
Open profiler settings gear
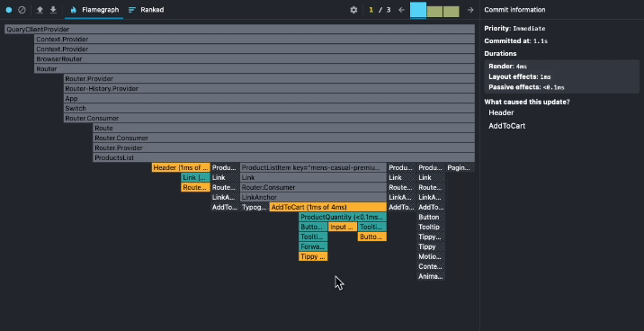click(x=353, y=10)
